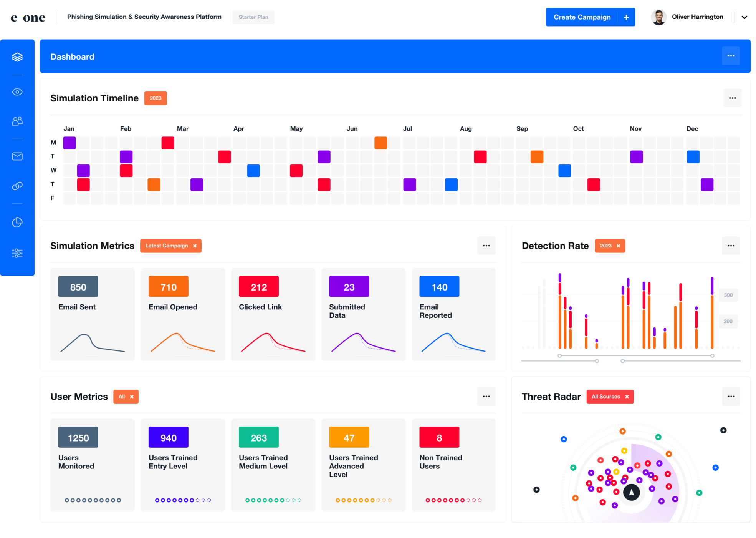The width and height of the screenshot is (756, 538).
Task: Remove the All filter on User Metrics
Action: tap(132, 397)
